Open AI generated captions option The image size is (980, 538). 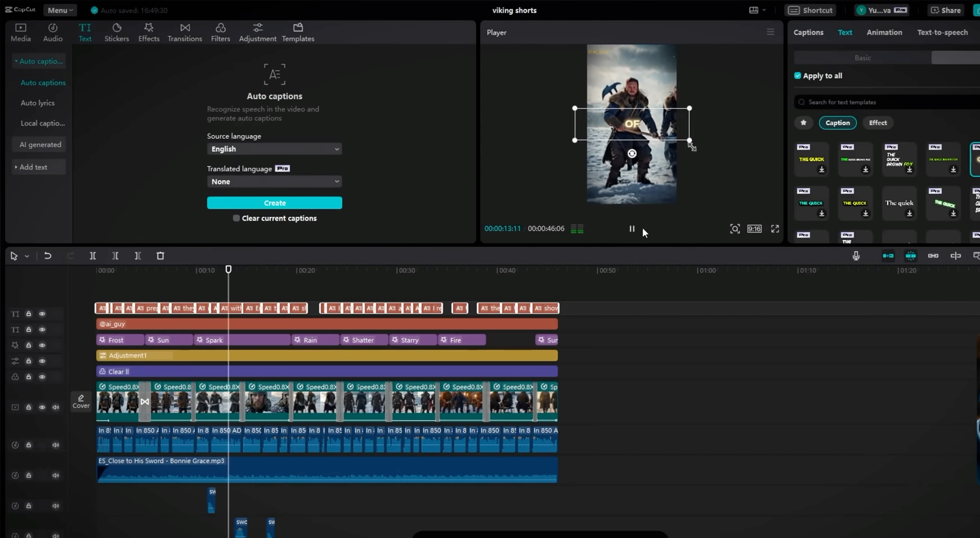(40, 145)
